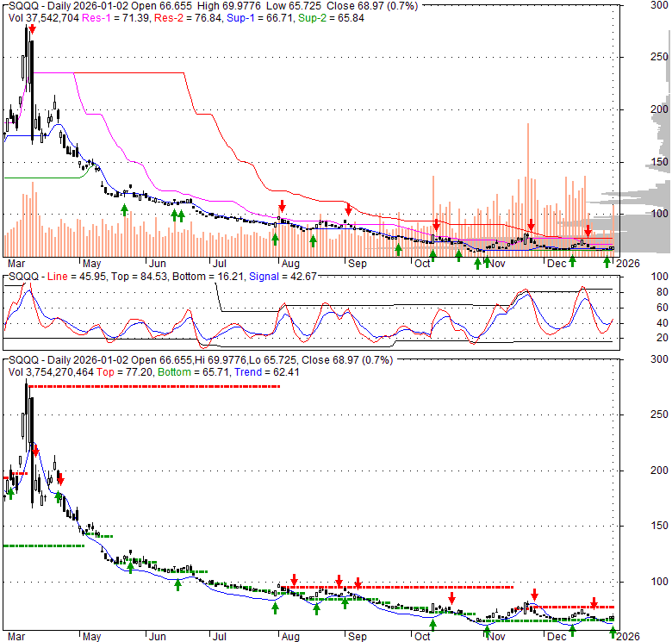Image resolution: width=672 pixels, height=642 pixels.
Task: Click Oct on the bottom chart time axis
Action: tap(422, 637)
